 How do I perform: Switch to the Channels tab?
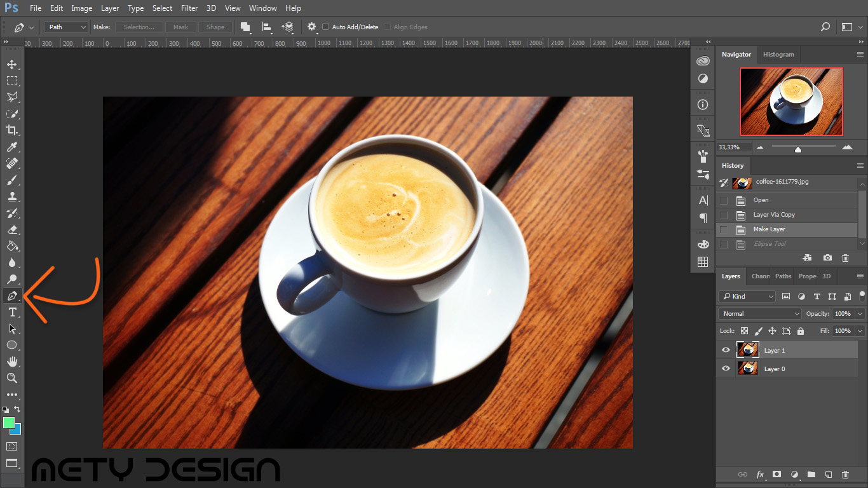click(x=760, y=276)
